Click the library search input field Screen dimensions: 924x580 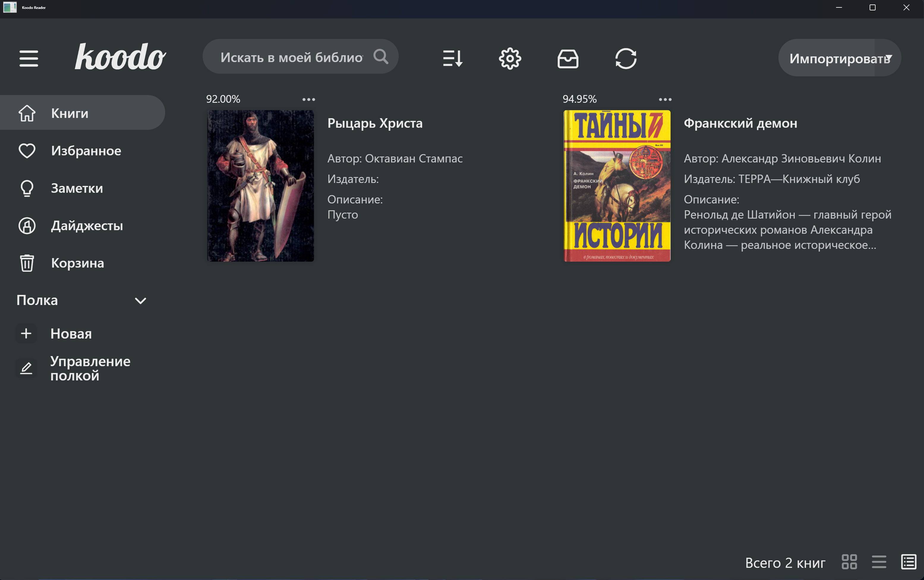coord(292,57)
